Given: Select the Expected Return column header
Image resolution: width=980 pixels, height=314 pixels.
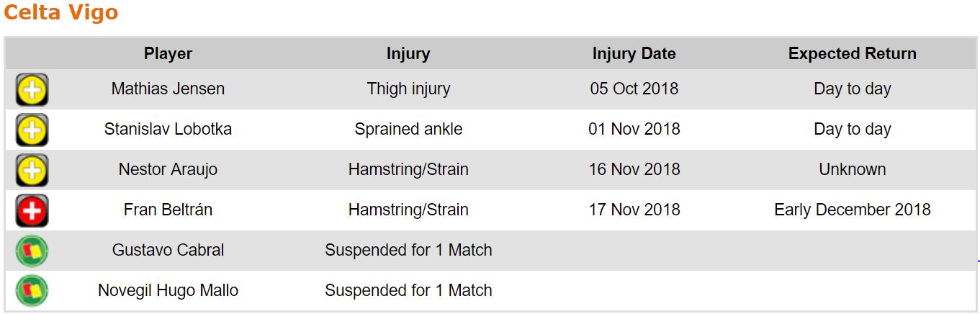Looking at the screenshot, I should point(852,53).
